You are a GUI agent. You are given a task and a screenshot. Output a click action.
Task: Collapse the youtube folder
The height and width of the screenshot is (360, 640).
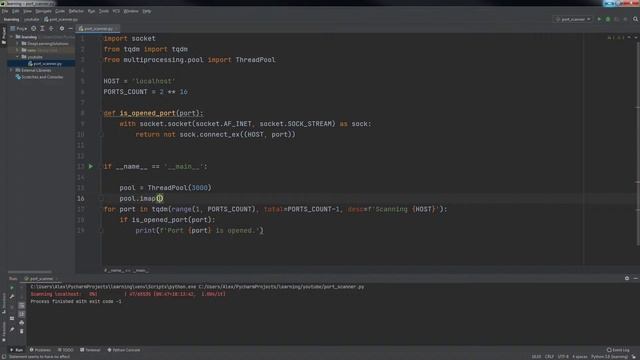click(18, 57)
